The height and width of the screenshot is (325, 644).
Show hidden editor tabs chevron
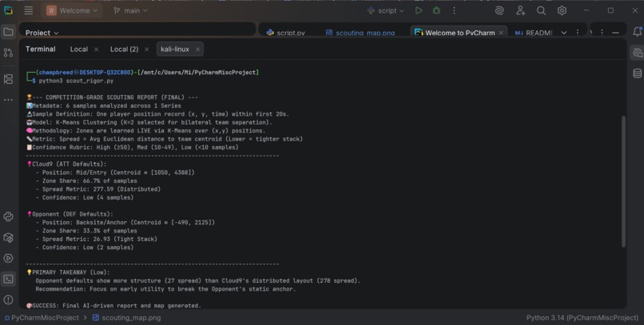564,33
